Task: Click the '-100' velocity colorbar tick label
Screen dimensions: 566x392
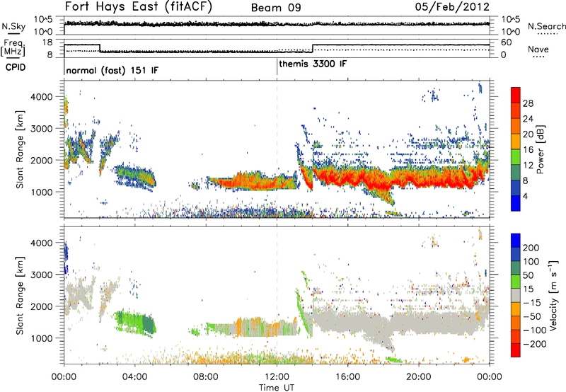Action: click(535, 330)
